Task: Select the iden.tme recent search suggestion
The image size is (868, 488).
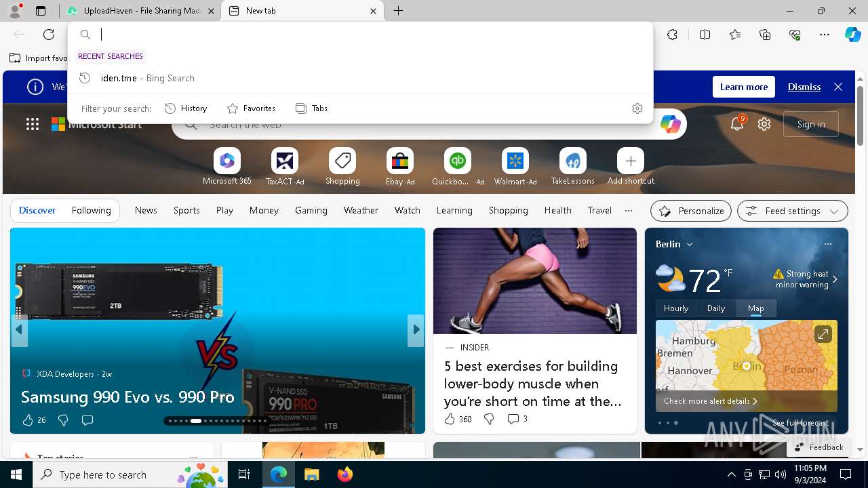Action: 360,78
